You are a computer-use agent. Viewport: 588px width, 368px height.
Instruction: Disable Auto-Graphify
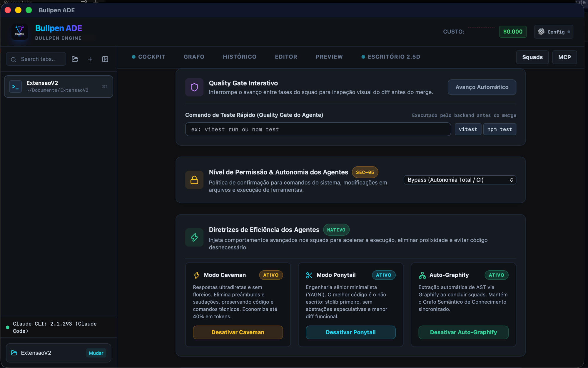463,332
